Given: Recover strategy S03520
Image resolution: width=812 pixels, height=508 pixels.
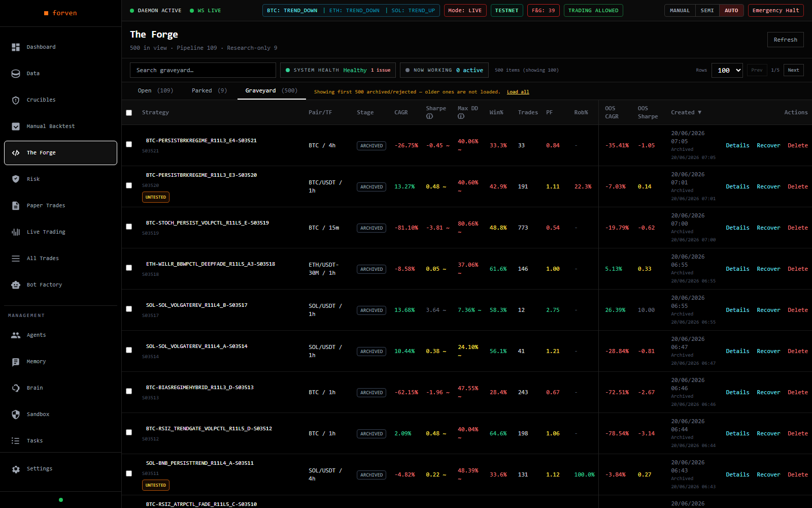Looking at the screenshot, I should tap(768, 187).
